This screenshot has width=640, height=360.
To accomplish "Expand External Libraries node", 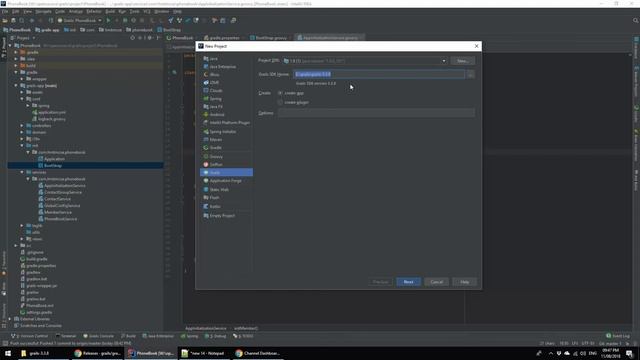I will pos(10,319).
